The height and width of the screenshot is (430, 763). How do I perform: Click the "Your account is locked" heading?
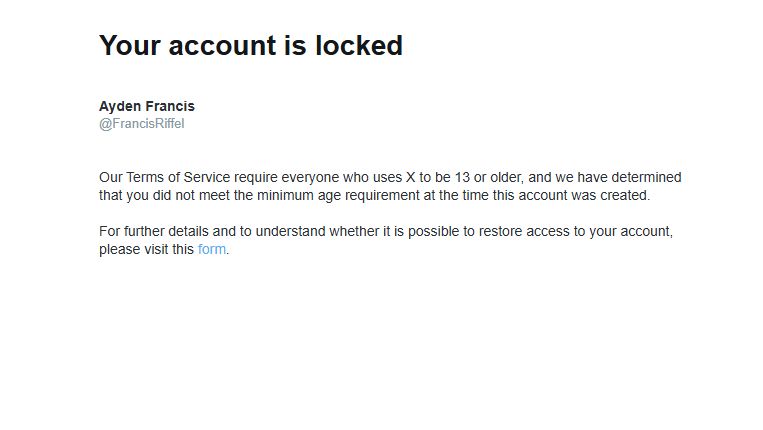[x=250, y=46]
